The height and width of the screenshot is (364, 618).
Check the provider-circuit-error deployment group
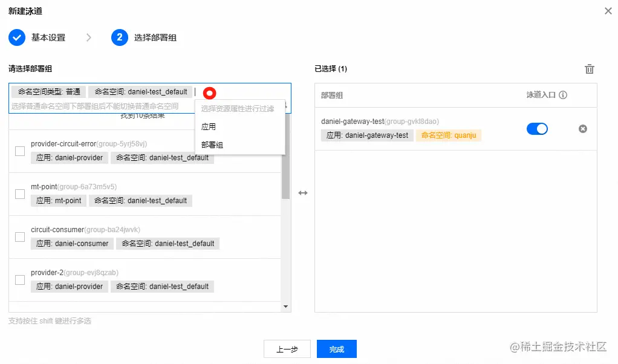[20, 151]
